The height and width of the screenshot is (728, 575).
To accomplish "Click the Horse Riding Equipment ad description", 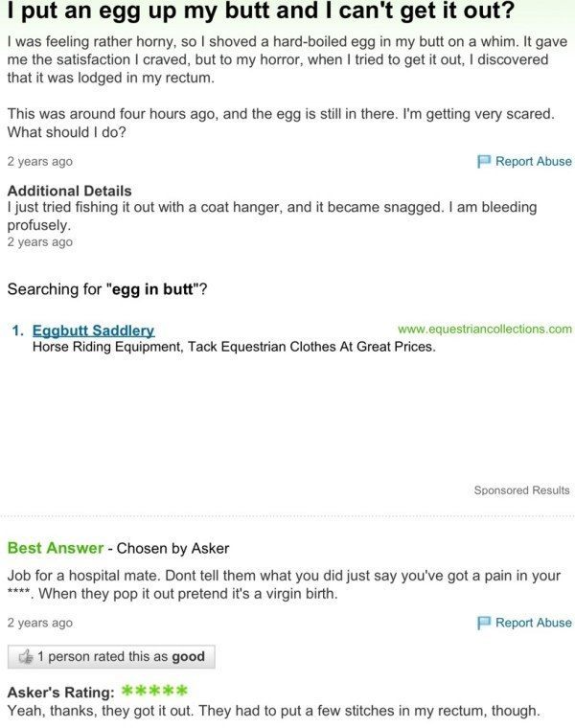I will (x=234, y=347).
